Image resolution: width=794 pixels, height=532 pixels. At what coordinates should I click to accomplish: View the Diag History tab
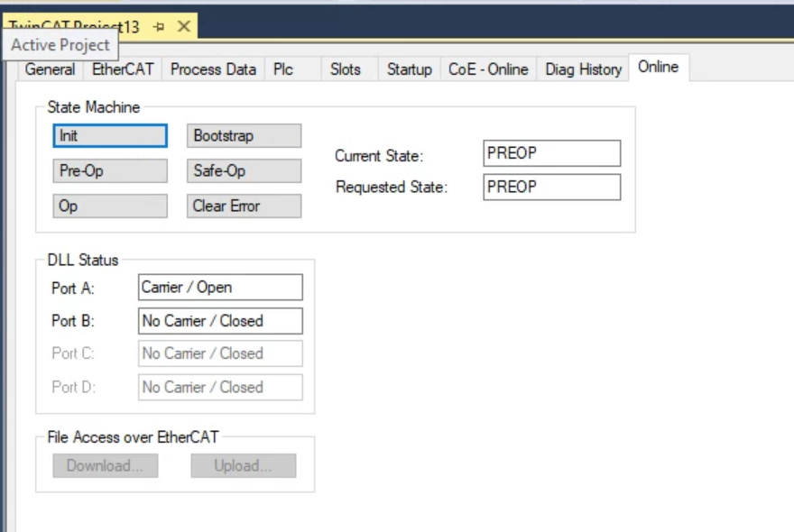pos(583,69)
